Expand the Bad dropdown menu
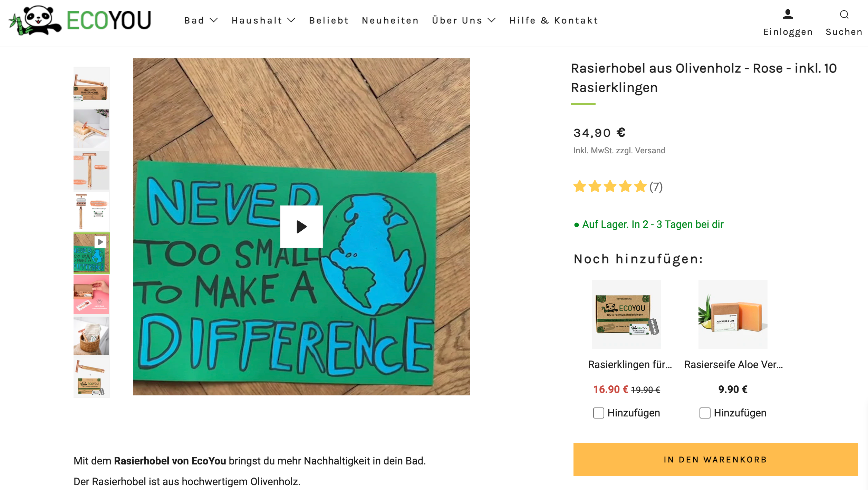This screenshot has width=868, height=490. 201,20
